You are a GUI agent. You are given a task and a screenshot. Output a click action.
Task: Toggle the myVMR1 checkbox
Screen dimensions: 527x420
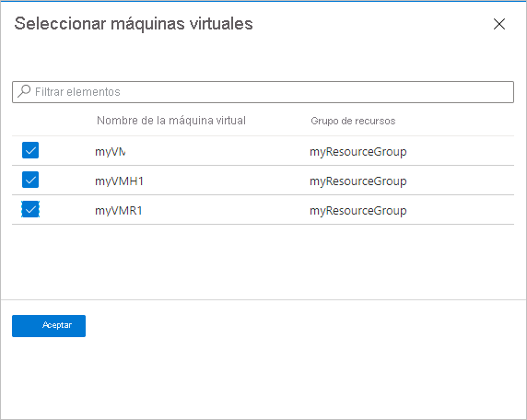coord(30,209)
